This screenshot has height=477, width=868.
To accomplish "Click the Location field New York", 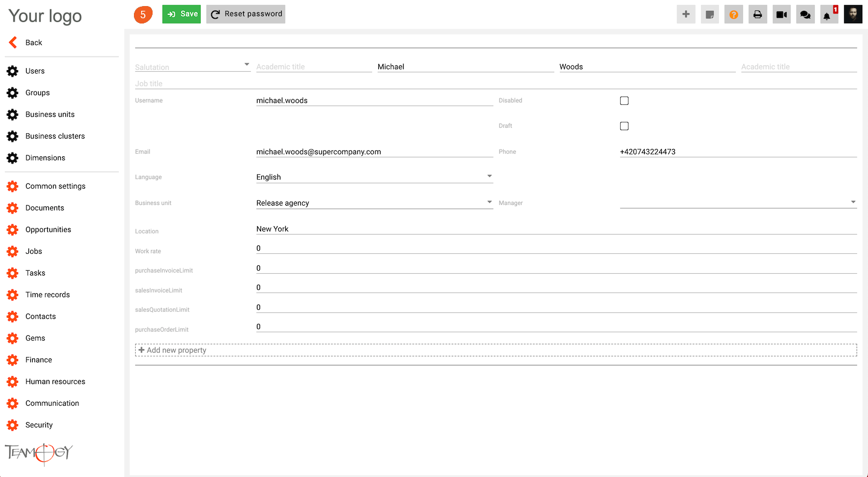I will 557,229.
